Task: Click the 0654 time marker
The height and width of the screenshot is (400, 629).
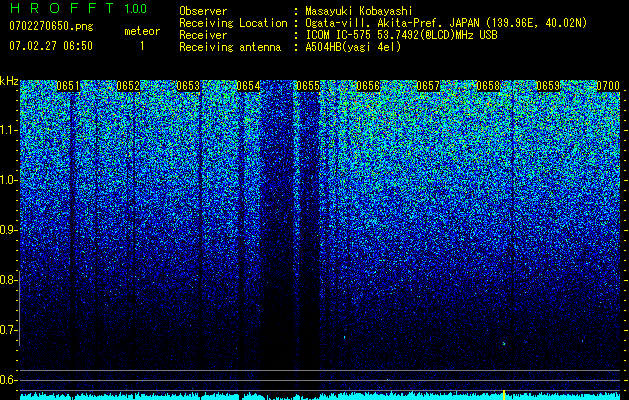Action: click(248, 86)
